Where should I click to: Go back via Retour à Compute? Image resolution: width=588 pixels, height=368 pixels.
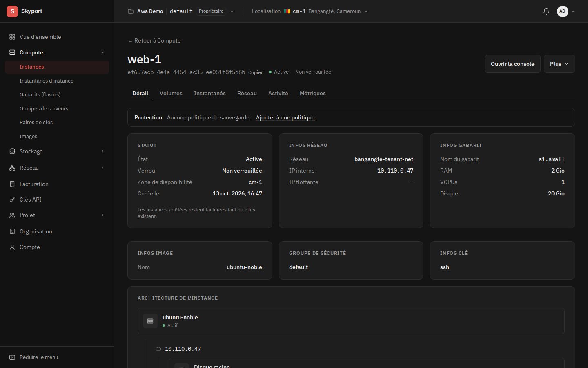point(154,40)
